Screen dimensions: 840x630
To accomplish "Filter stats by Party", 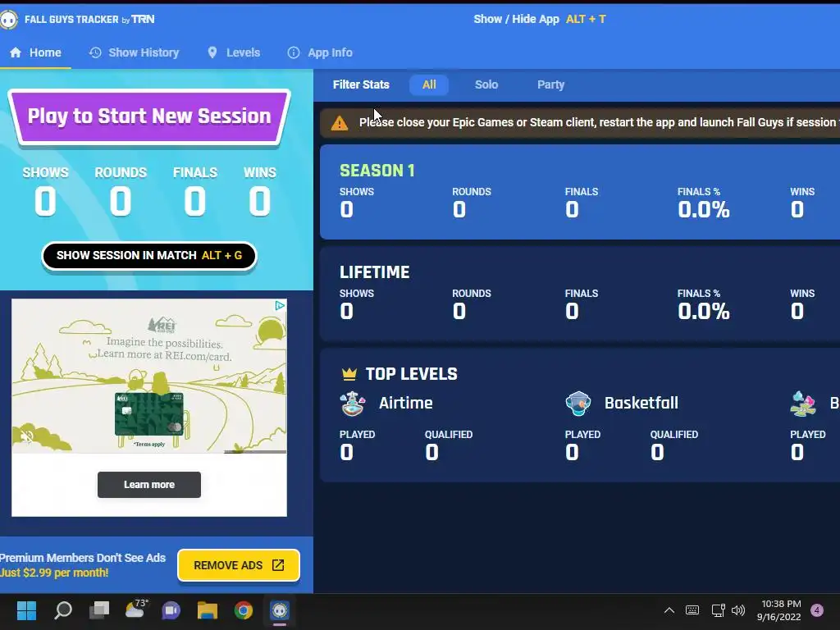I will click(x=550, y=84).
